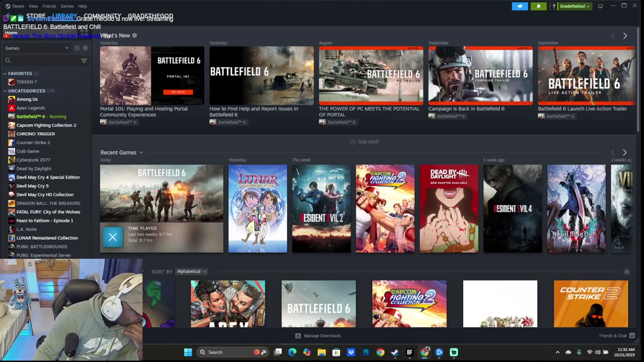Screen dimensions: 644x362
Task: Open the Sort By Alphabetical dropdown
Action: [191, 271]
